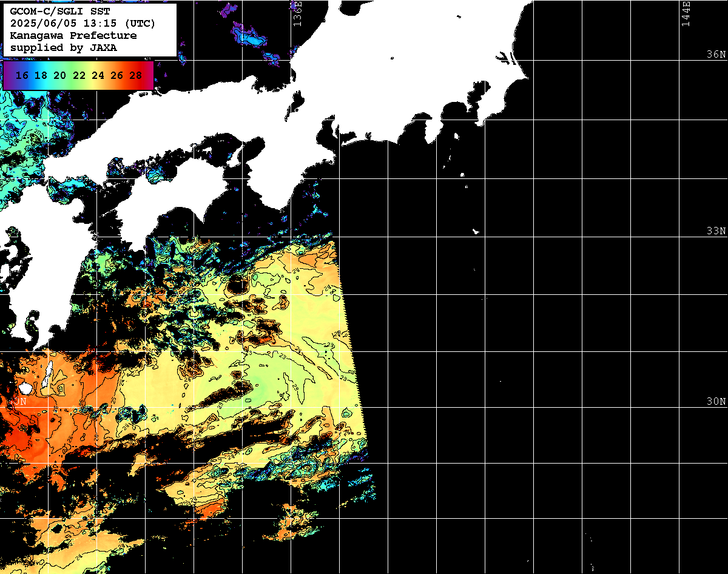Click the 'supplied by JAXA' credit text
Viewport: 728px width, 574px height.
64,47
